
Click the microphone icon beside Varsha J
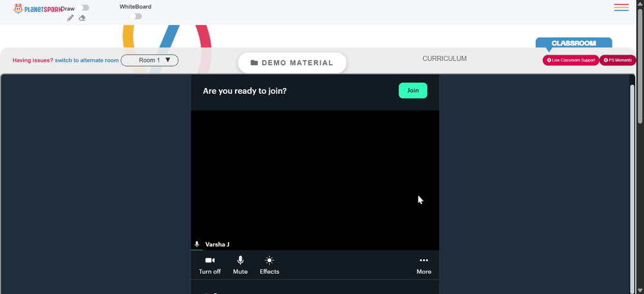pos(196,244)
